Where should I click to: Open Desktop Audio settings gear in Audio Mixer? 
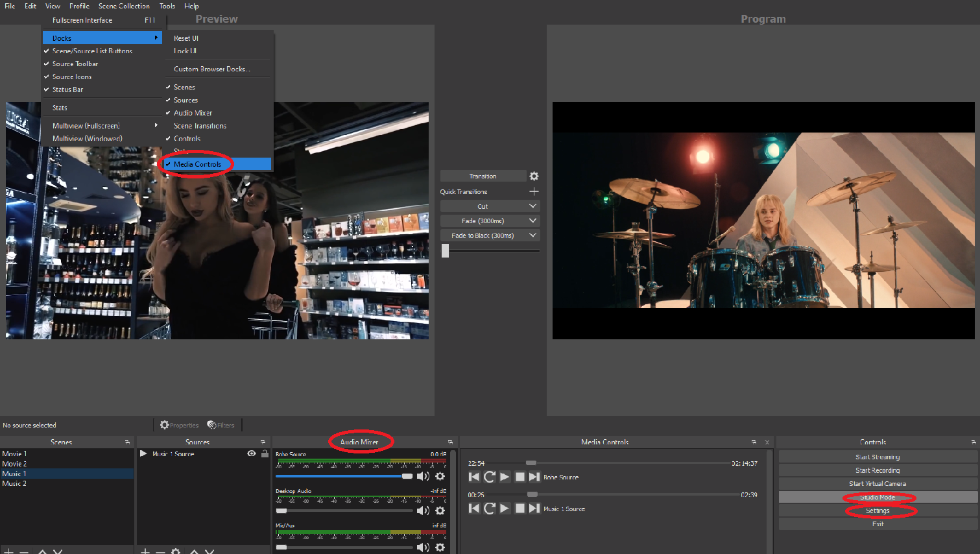pyautogui.click(x=440, y=511)
